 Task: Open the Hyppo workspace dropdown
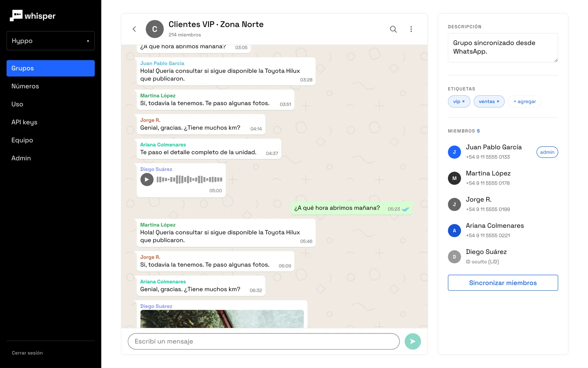[x=51, y=41]
